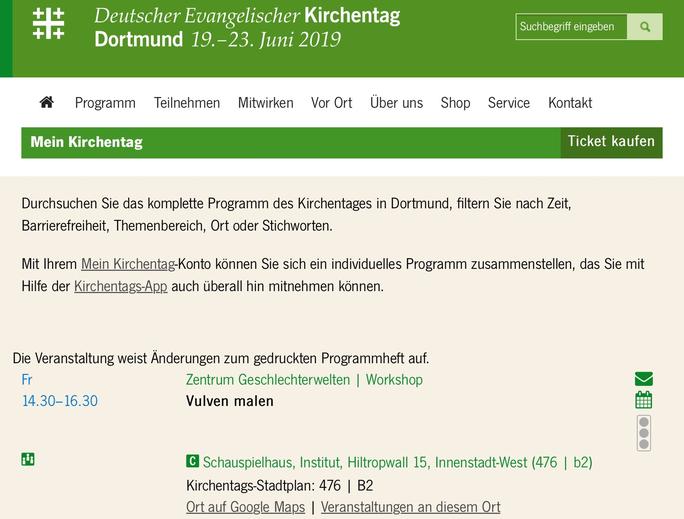Open the Programm menu
This screenshot has width=684, height=519.
(x=105, y=103)
